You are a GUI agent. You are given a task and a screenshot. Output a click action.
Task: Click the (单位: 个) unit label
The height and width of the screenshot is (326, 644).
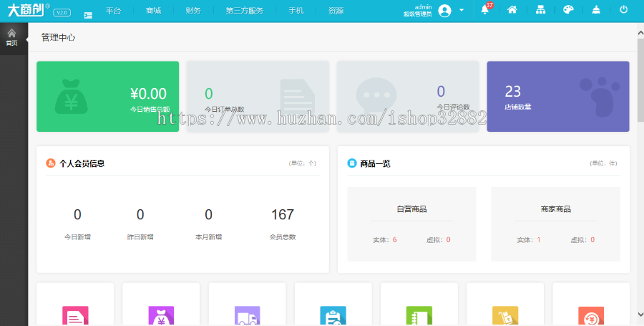coord(303,163)
